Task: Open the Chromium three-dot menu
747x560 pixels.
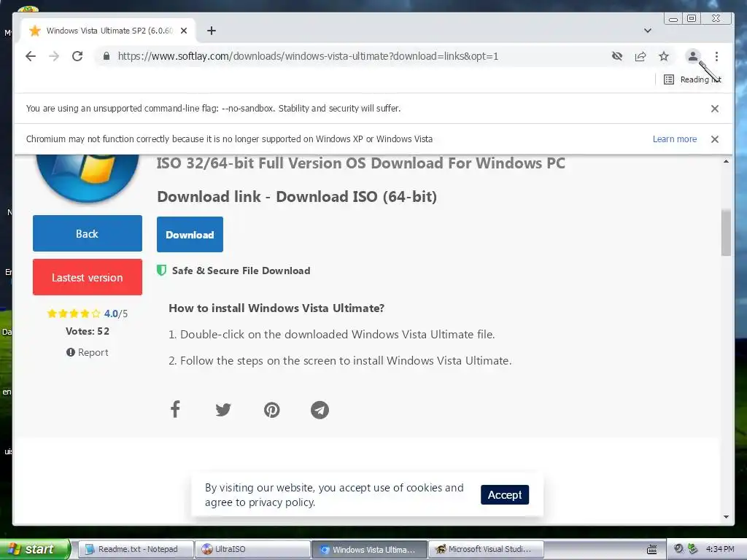Action: [x=716, y=56]
